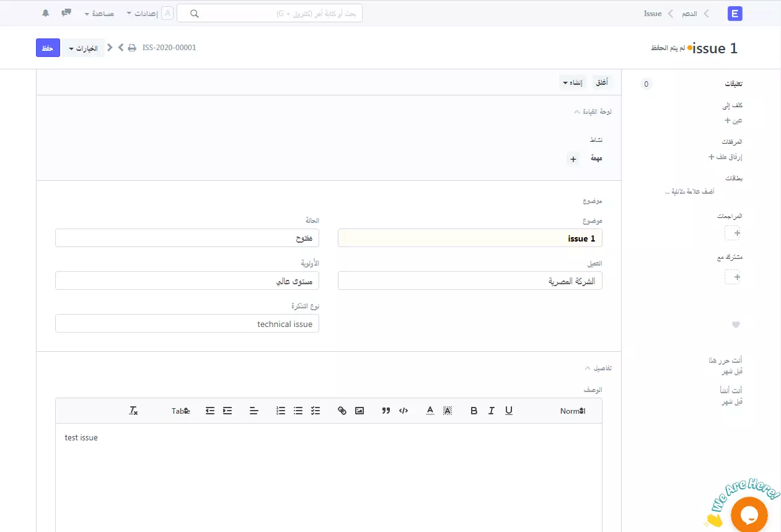Screen dimensions: 781x532
Task: Open the العميل customer field
Action: click(470, 281)
